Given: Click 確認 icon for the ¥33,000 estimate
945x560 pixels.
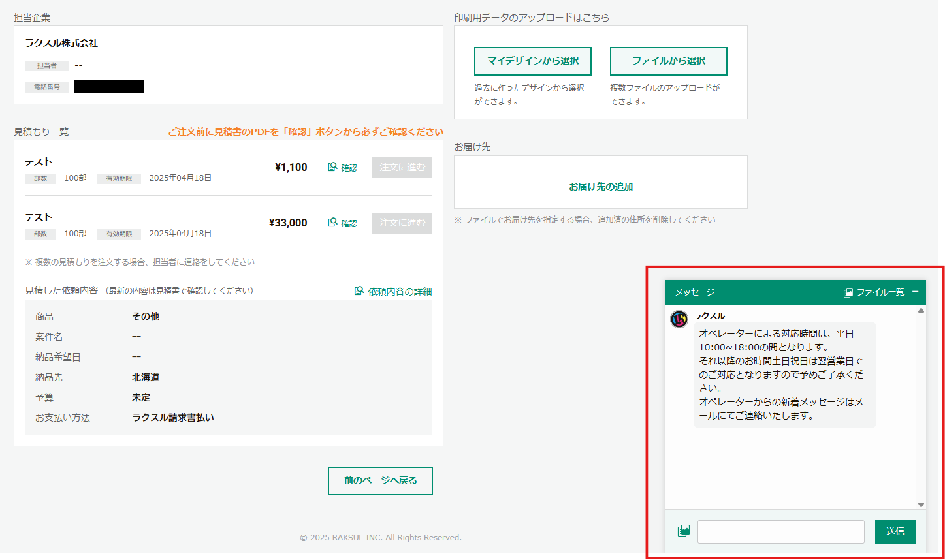Looking at the screenshot, I should point(342,223).
